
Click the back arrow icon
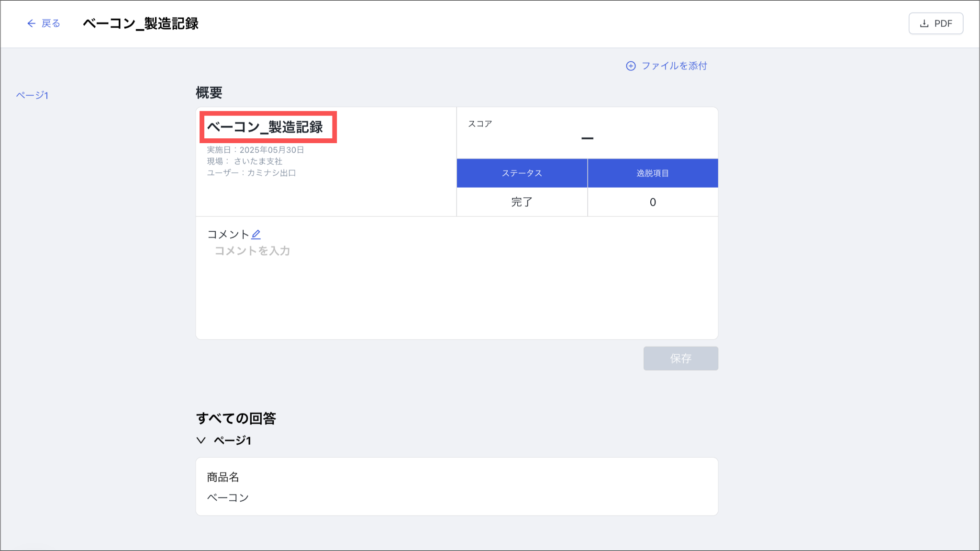coord(31,23)
